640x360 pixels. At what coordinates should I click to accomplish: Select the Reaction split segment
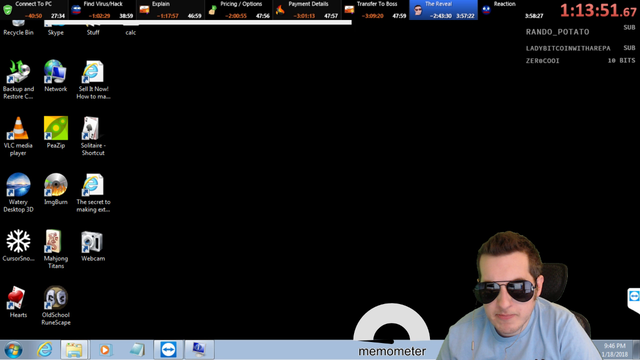(x=512, y=10)
